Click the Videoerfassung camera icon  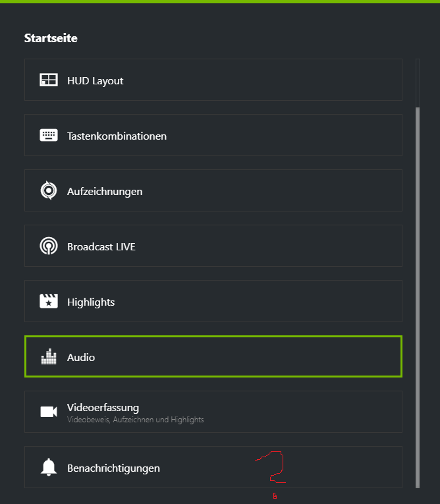click(49, 412)
